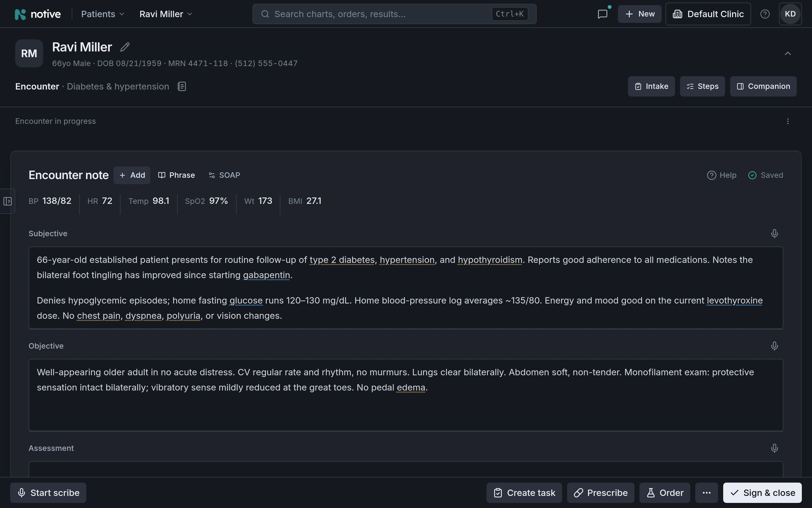
Task: Open the Default Clinic selector
Action: pos(708,14)
